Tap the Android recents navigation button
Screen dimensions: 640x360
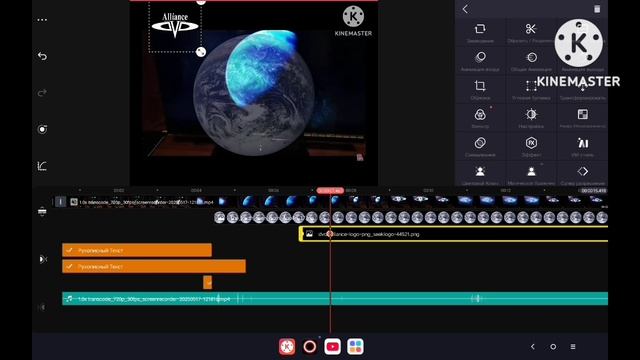click(573, 347)
